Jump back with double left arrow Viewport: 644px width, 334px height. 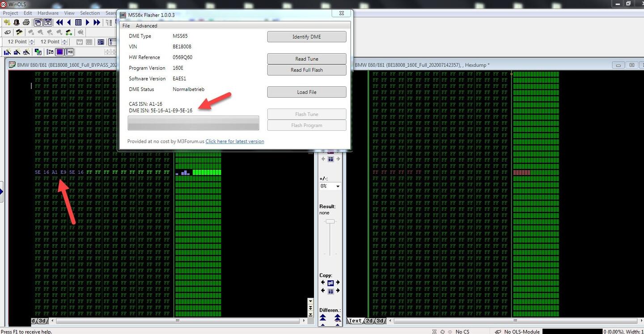click(59, 22)
